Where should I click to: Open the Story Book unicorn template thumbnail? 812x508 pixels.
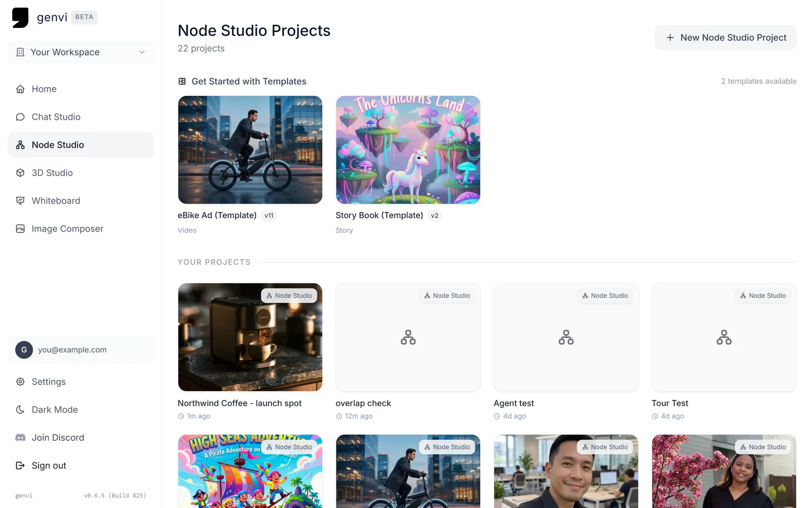click(x=408, y=150)
